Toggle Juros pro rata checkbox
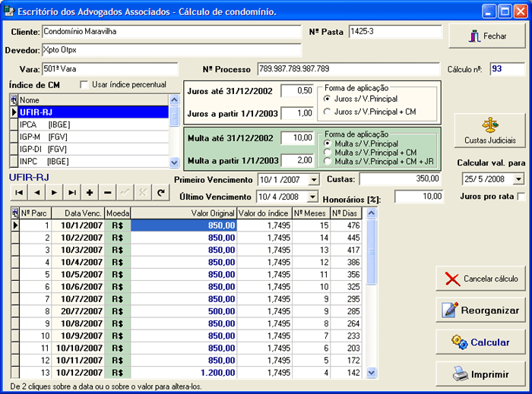 click(521, 197)
